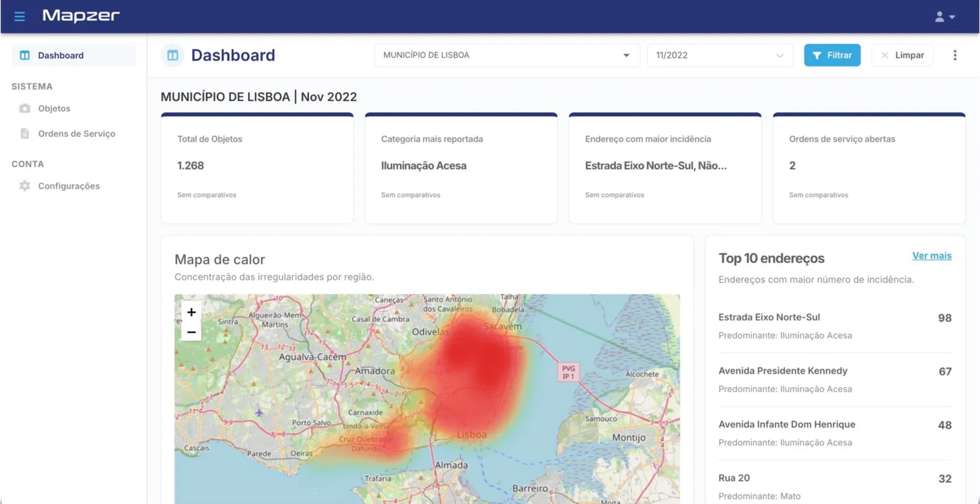This screenshot has height=504, width=980.
Task: Click the Dashboard sidebar icon
Action: click(x=24, y=55)
